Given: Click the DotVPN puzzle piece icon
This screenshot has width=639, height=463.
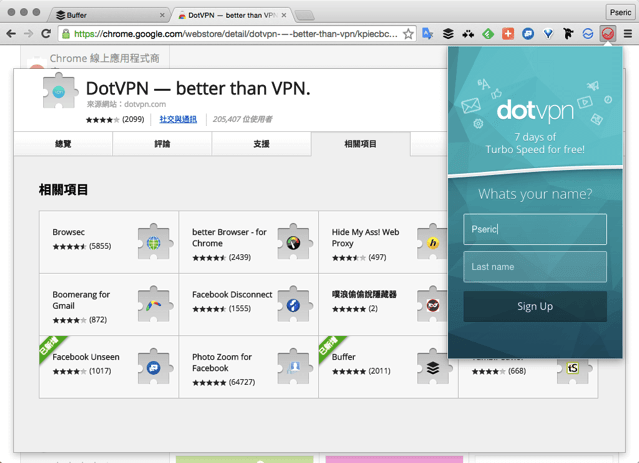Looking at the screenshot, I should coord(60,91).
